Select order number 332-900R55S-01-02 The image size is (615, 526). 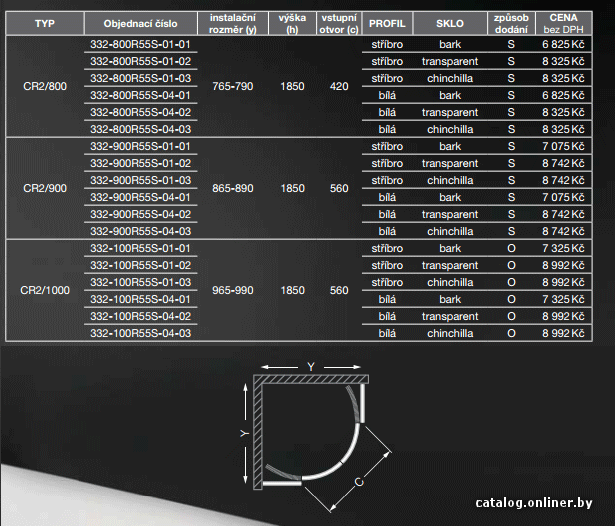pyautogui.click(x=140, y=163)
